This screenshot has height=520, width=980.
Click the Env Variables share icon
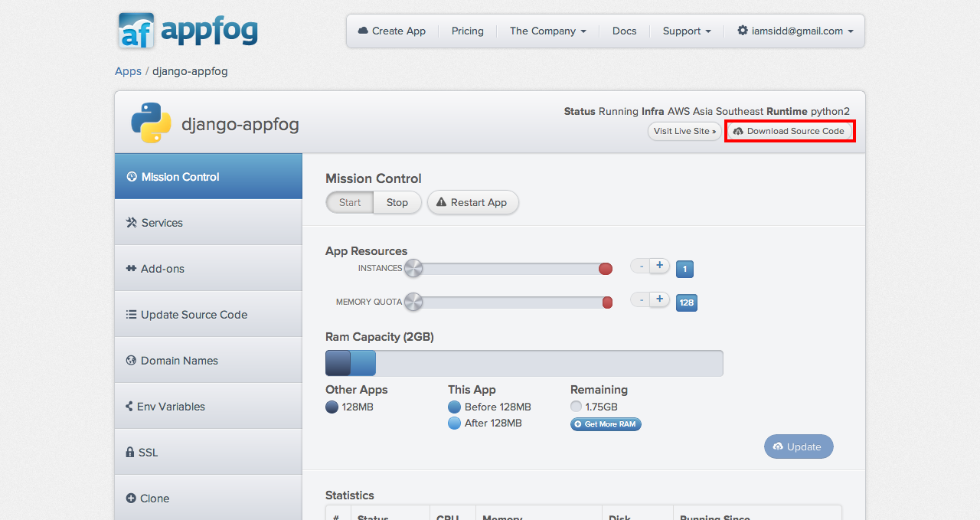click(x=129, y=406)
